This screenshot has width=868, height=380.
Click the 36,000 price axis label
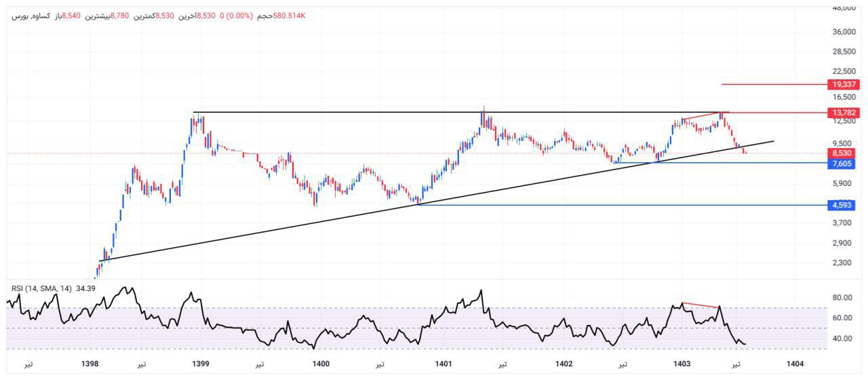844,31
